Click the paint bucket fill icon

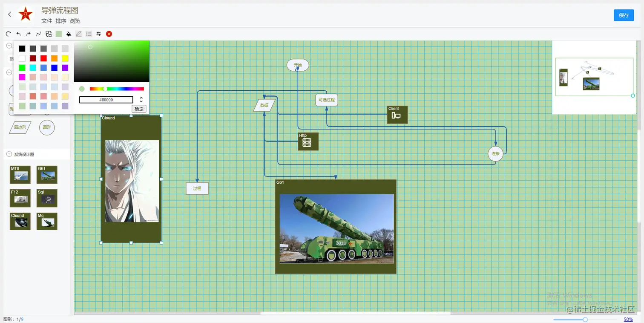[x=69, y=34]
